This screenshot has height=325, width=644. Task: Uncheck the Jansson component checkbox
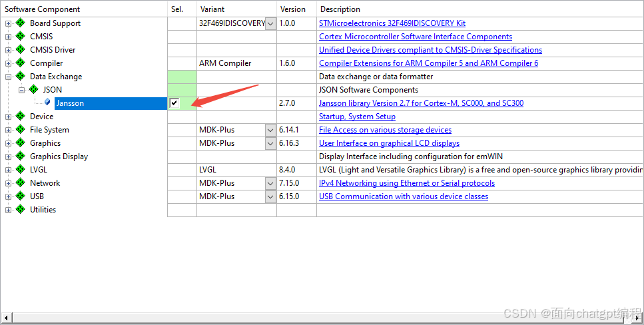click(174, 103)
